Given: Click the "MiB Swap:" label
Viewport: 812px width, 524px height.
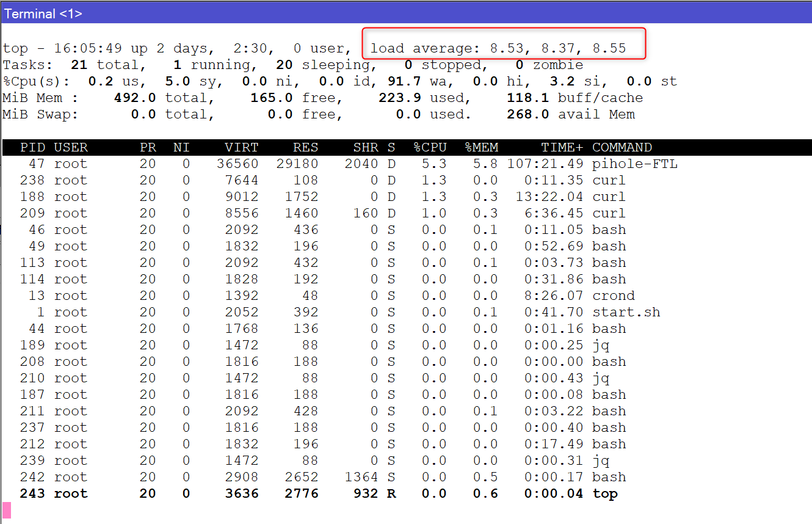Looking at the screenshot, I should pyautogui.click(x=40, y=114).
